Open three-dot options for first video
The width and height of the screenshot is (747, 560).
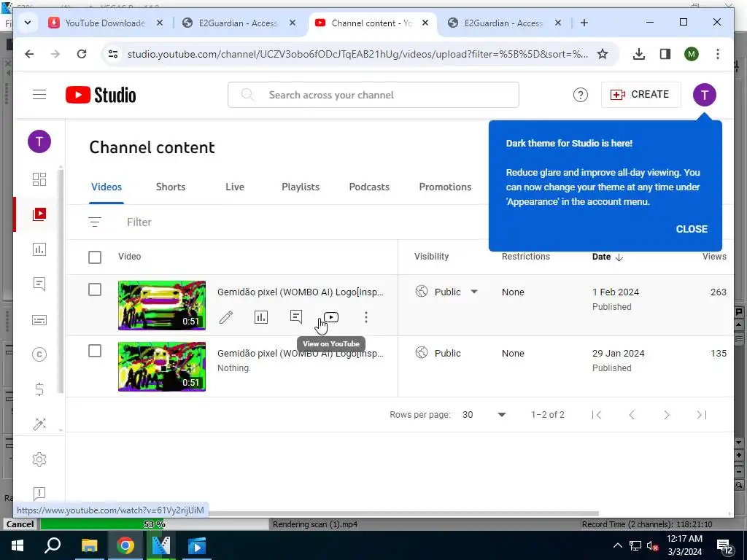click(366, 317)
